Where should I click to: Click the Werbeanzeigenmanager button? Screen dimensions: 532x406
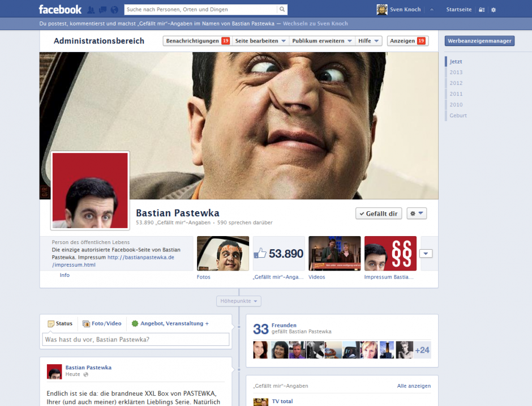(x=479, y=41)
